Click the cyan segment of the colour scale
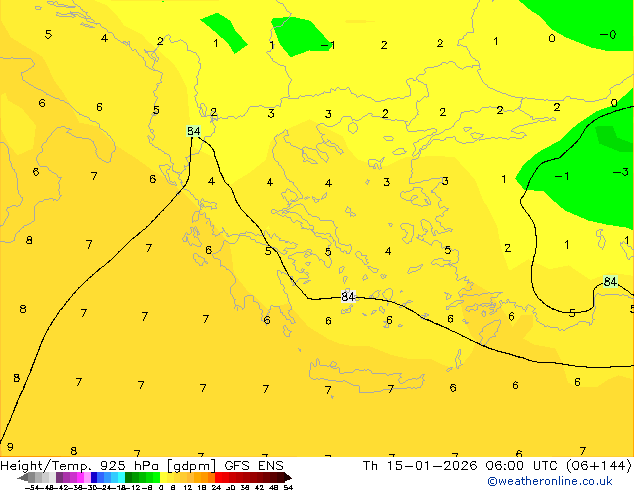 tap(121, 477)
